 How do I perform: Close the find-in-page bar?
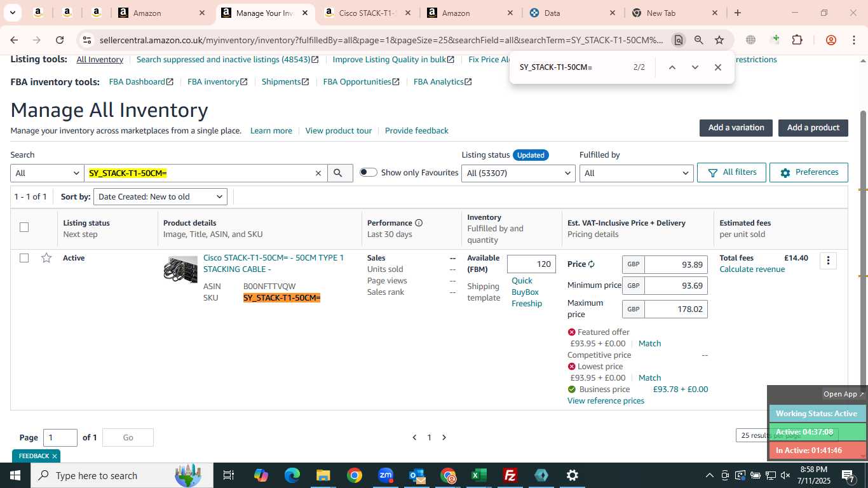click(x=717, y=67)
